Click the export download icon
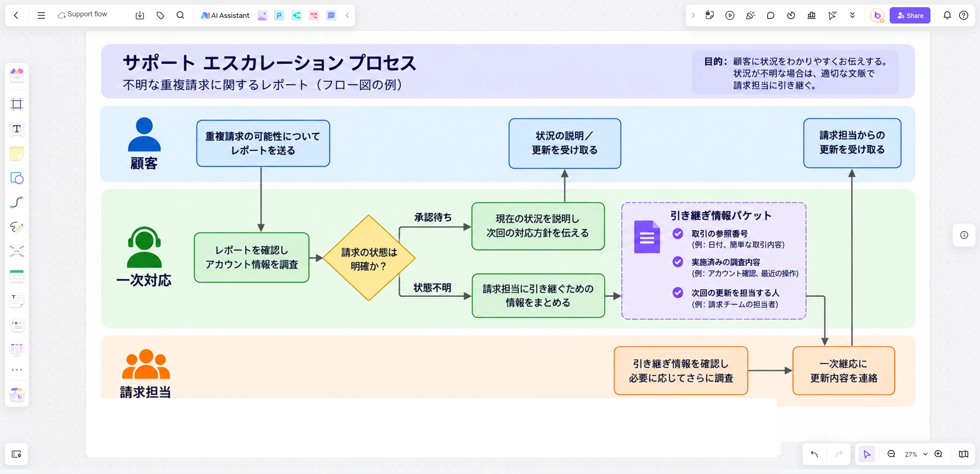The width and height of the screenshot is (980, 474). [x=140, y=15]
